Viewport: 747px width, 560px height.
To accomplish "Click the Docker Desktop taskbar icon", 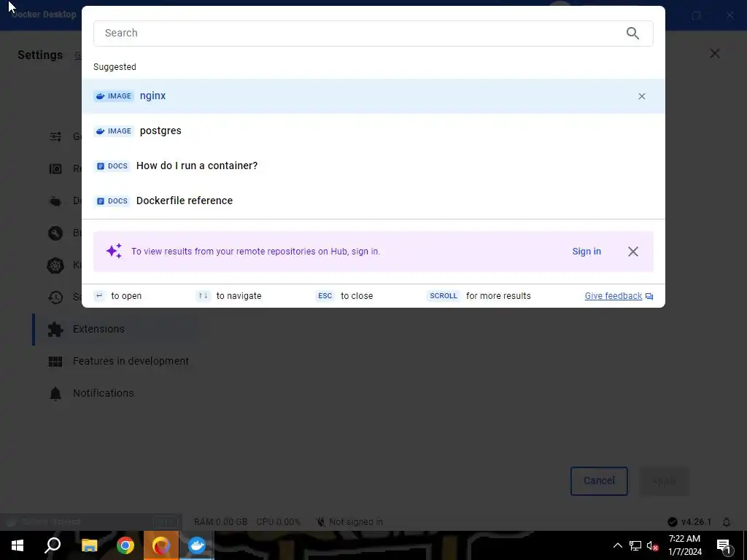I will point(197,545).
